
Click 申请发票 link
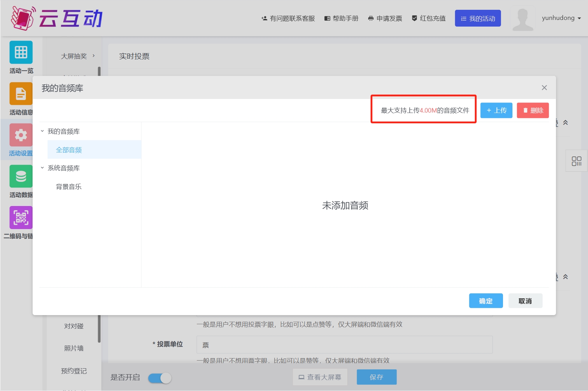tap(385, 18)
